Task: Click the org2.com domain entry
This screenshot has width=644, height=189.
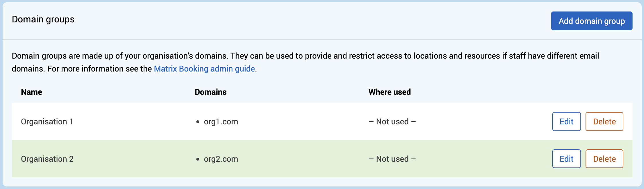Action: coord(221,159)
